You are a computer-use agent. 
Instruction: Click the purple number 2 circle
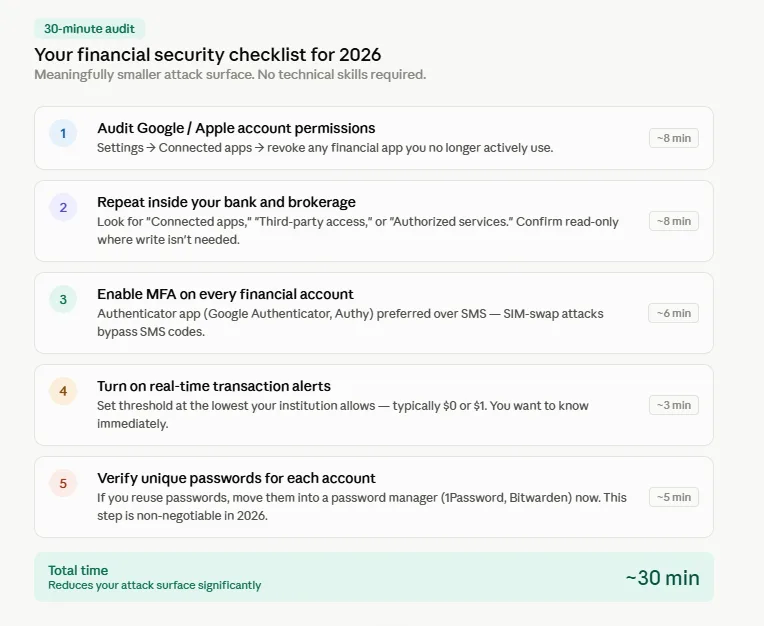[x=63, y=207]
